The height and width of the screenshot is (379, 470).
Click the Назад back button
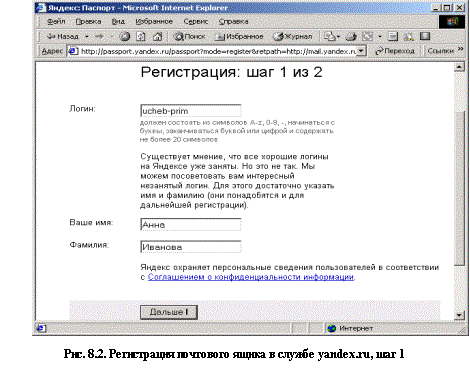[62, 36]
